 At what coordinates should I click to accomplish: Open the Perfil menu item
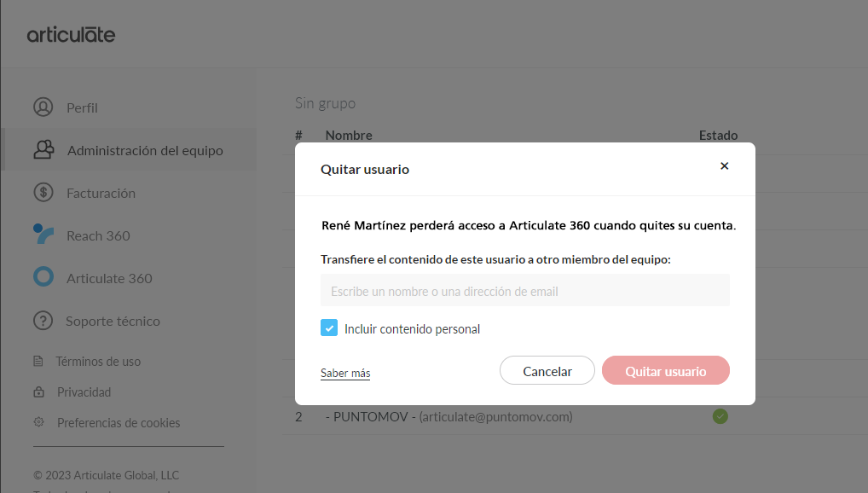pyautogui.click(x=82, y=108)
